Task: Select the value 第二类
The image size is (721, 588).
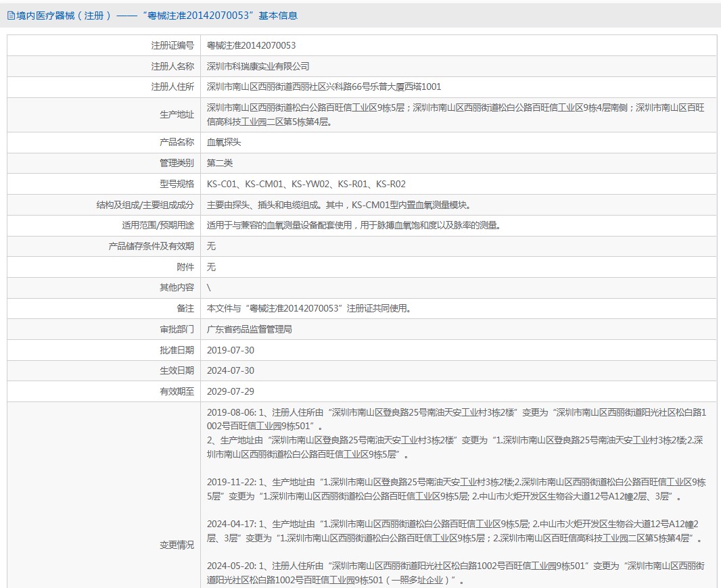Action: point(220,163)
